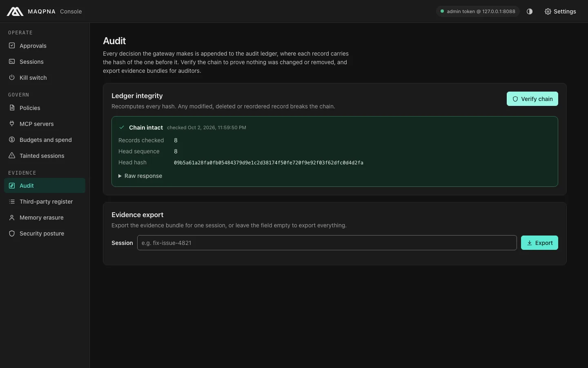This screenshot has height=368, width=588.
Task: Go to the Sessions page
Action: [45, 62]
